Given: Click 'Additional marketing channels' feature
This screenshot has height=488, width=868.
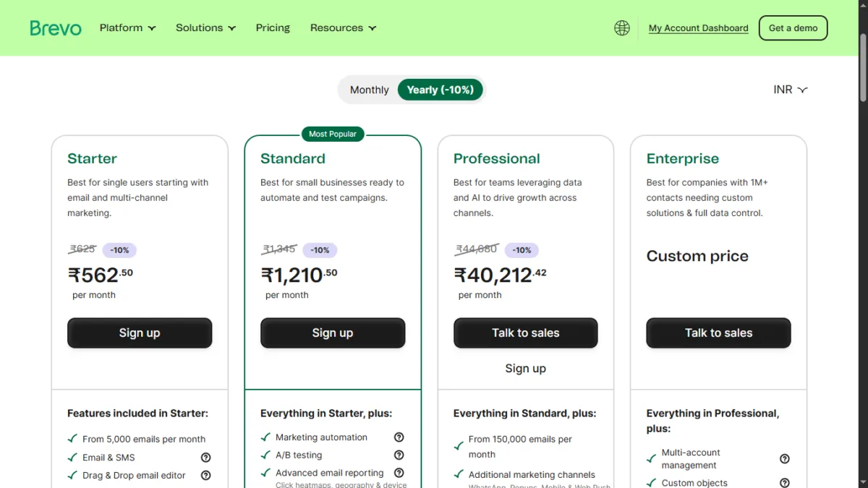Looking at the screenshot, I should tap(532, 475).
